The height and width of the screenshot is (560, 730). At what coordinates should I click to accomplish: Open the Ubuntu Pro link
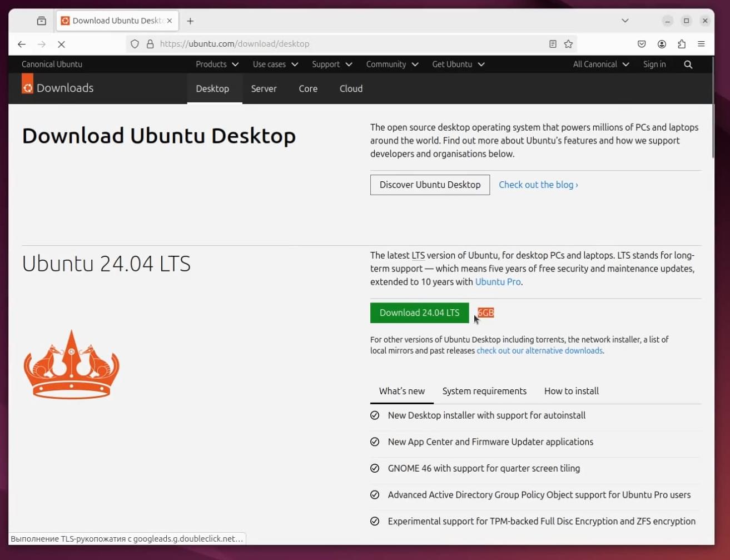498,282
